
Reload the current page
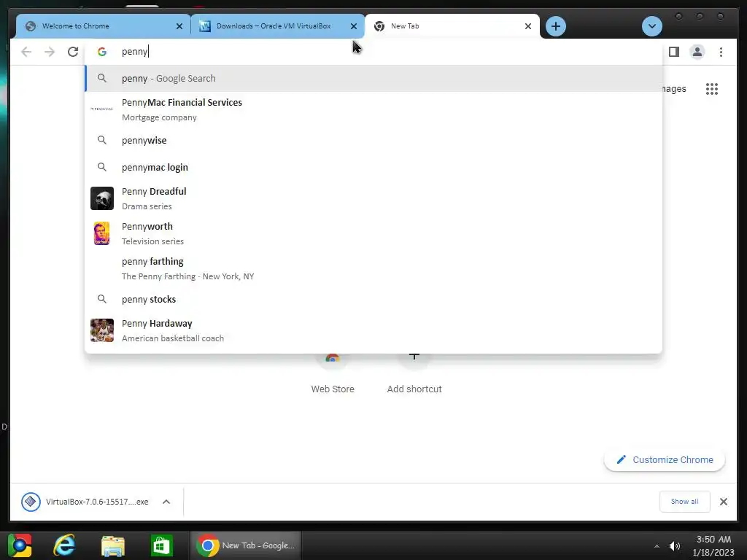coord(73,52)
